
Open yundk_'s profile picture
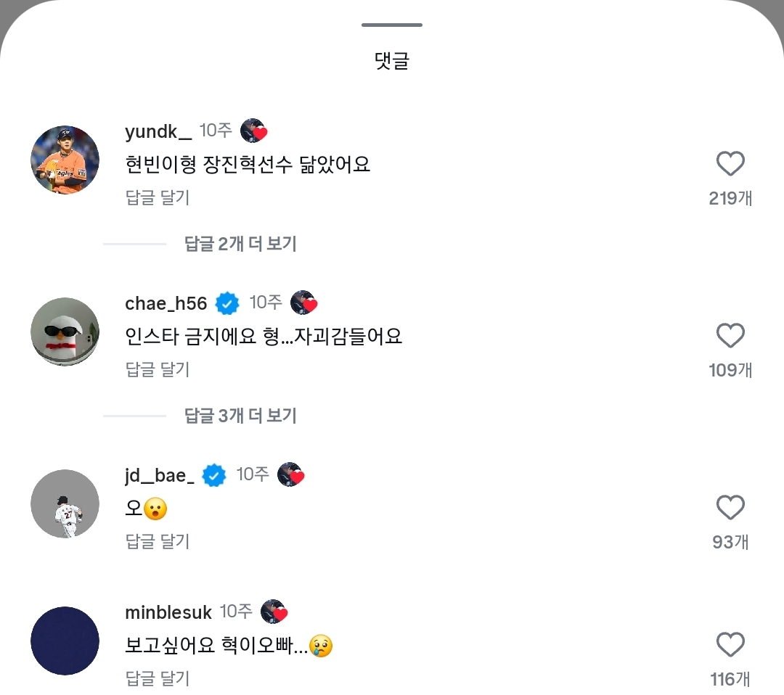[65, 160]
